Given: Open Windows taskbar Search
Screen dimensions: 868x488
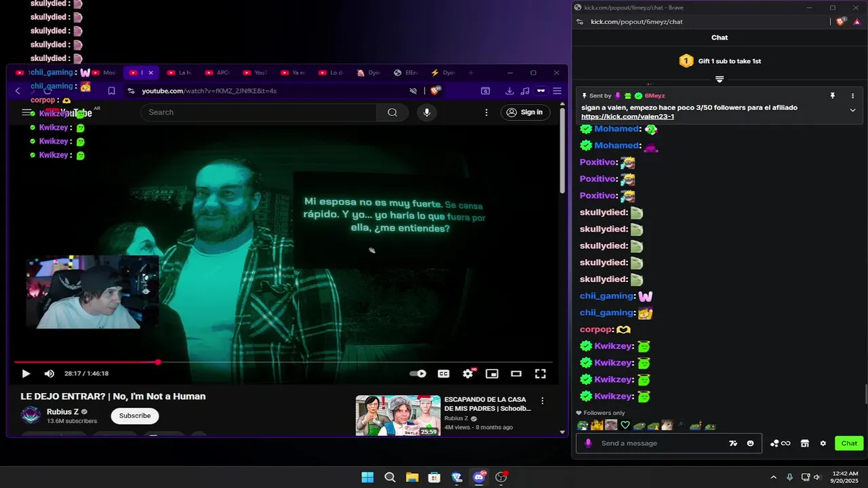Looking at the screenshot, I should click(x=390, y=477).
